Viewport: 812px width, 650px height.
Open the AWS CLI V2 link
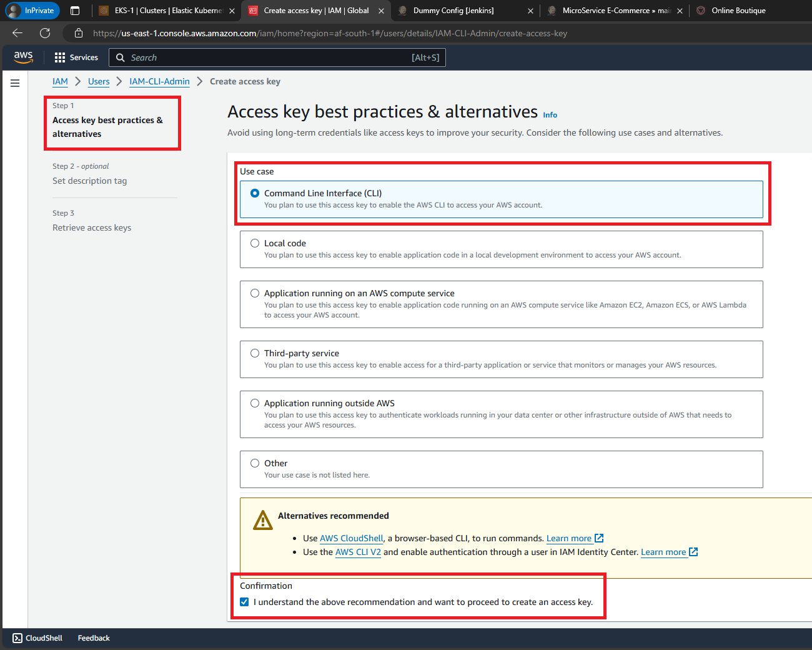(358, 552)
